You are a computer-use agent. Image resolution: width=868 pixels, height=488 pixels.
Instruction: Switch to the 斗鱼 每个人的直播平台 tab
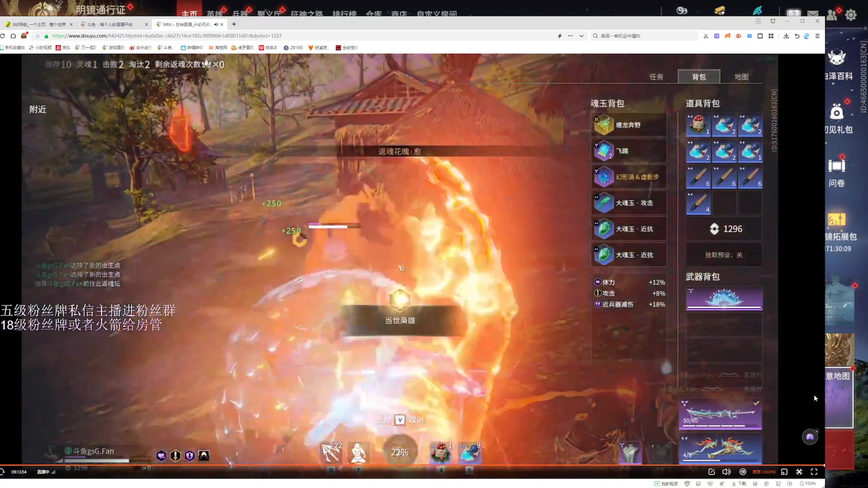(113, 24)
